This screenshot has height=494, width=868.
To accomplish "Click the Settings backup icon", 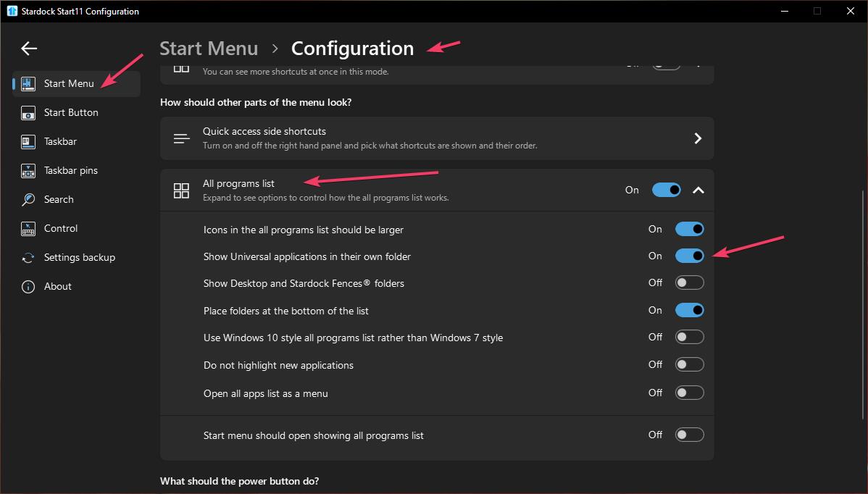I will click(x=28, y=258).
